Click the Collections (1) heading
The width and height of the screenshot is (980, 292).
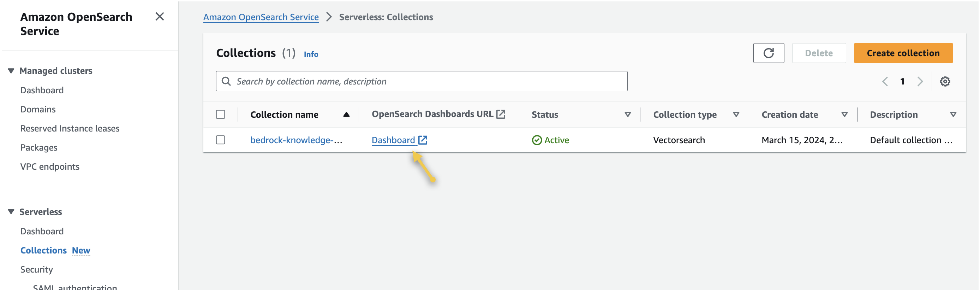pyautogui.click(x=256, y=53)
